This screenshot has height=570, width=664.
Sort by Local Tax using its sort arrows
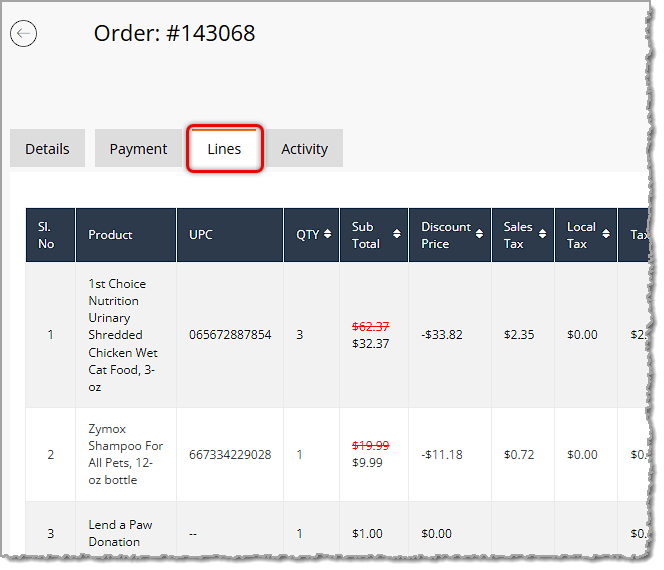point(606,234)
